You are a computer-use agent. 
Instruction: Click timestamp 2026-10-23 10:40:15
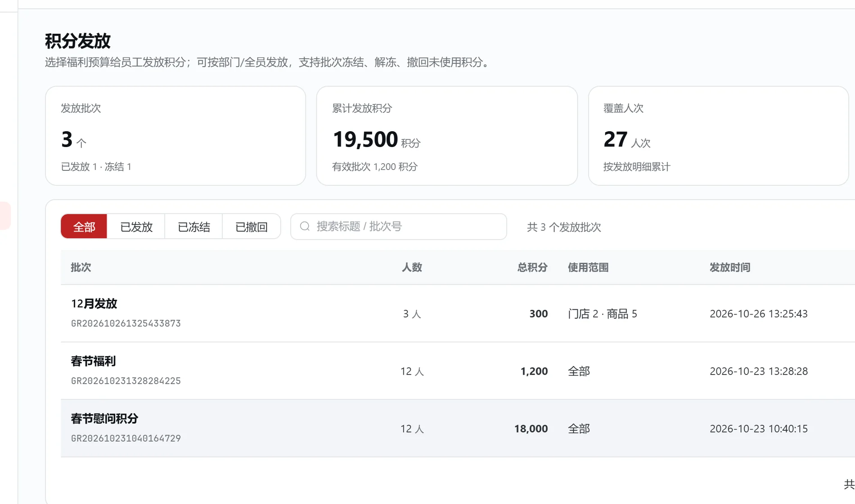click(x=759, y=429)
